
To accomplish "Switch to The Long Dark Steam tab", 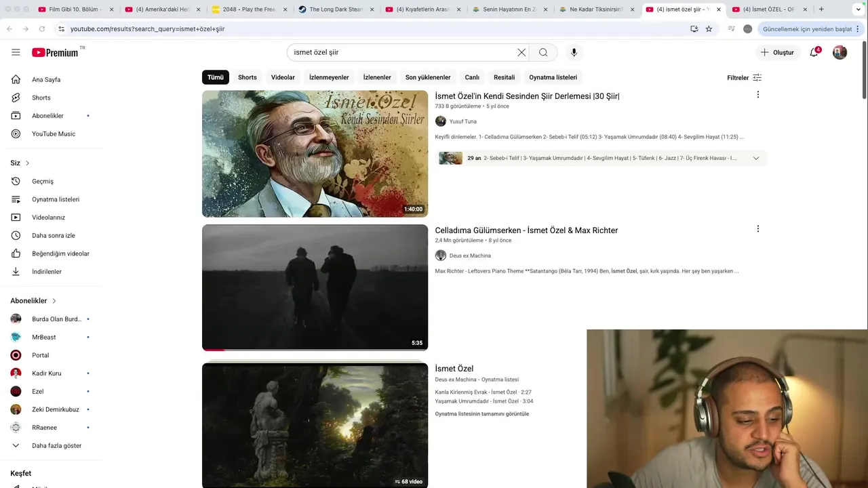I will (x=336, y=9).
